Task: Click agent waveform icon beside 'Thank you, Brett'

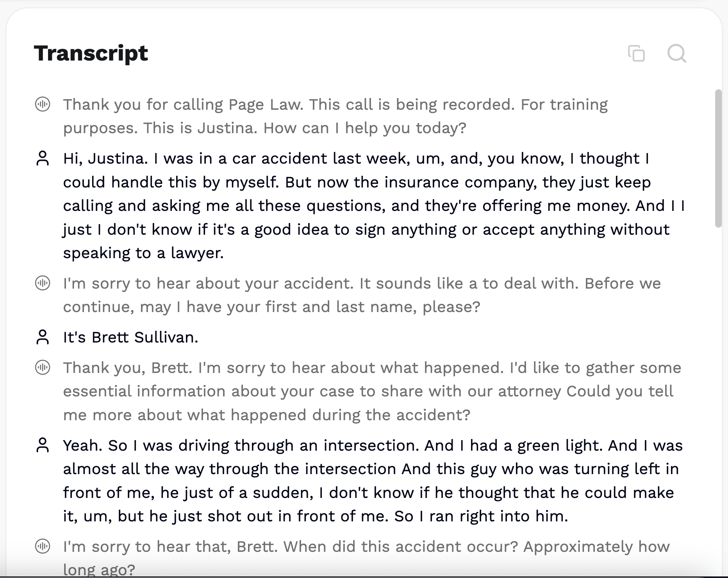Action: coord(43,367)
